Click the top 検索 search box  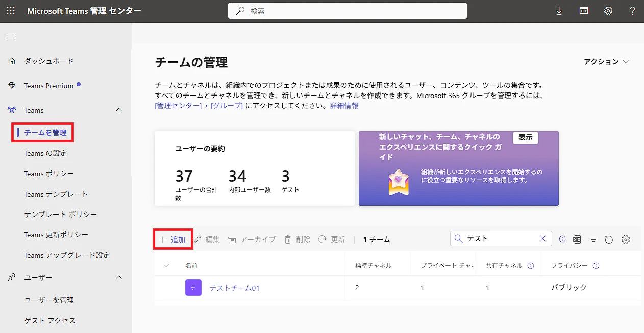tap(347, 11)
